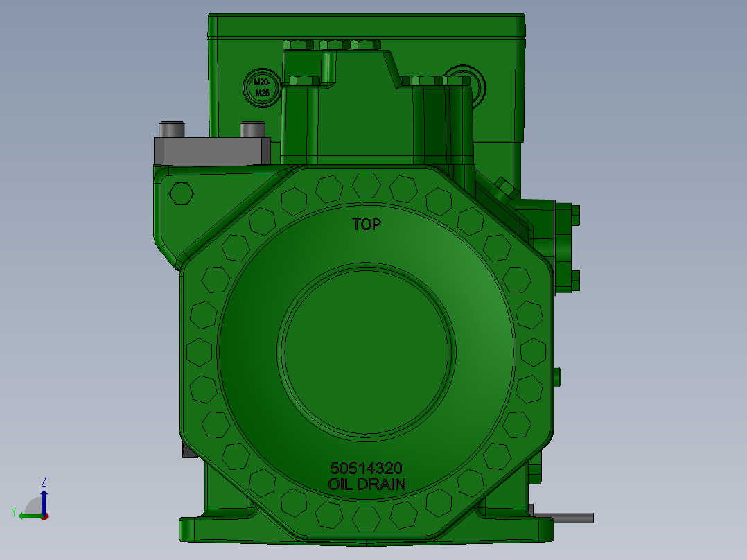Select the central circular recess of the cover
747x560 pixels.
click(367, 352)
